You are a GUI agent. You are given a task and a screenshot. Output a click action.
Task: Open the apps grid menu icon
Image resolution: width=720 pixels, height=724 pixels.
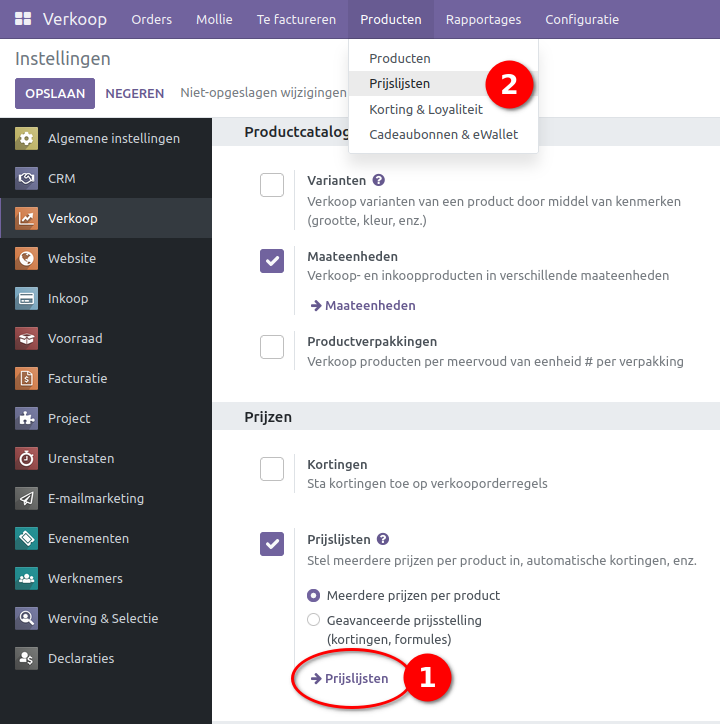click(23, 19)
